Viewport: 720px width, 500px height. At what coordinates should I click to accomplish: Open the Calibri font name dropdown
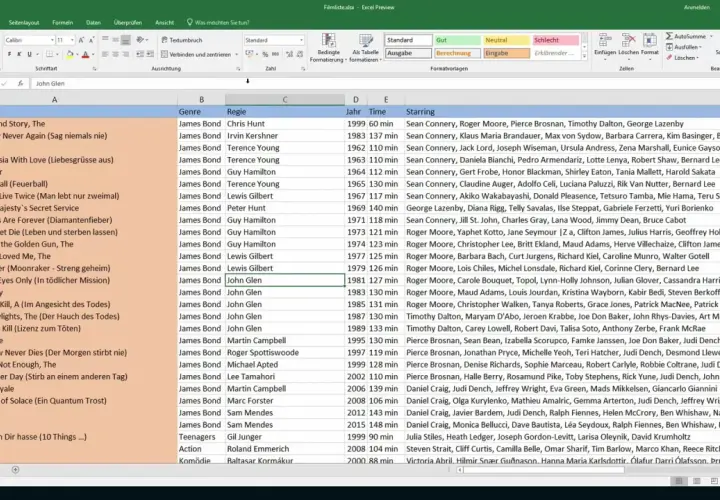(52, 40)
